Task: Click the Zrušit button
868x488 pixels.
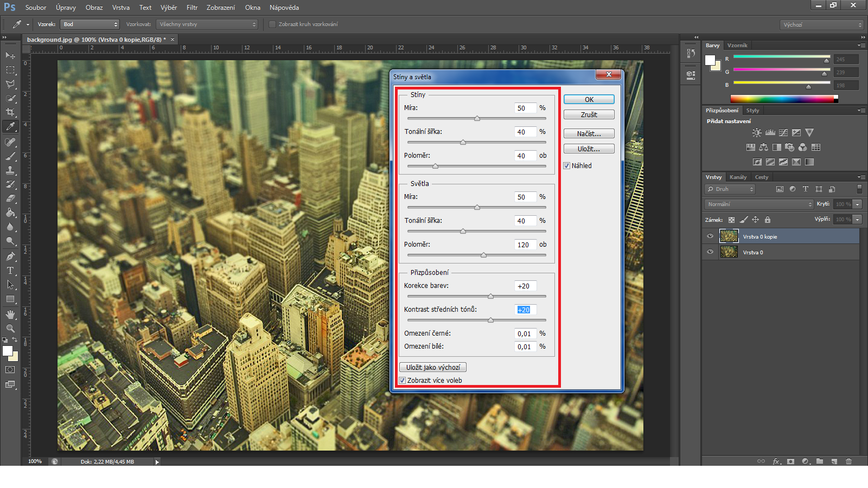Action: click(x=589, y=115)
